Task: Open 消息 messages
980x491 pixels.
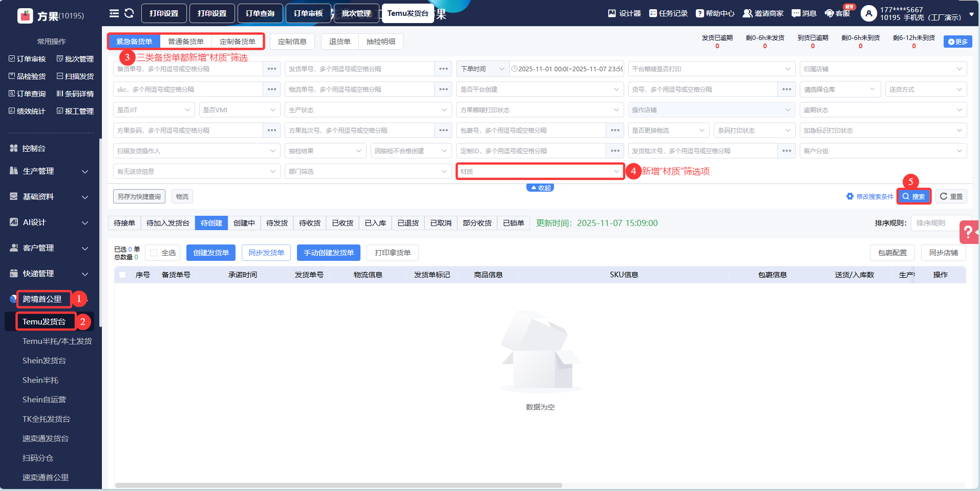Action: point(804,13)
